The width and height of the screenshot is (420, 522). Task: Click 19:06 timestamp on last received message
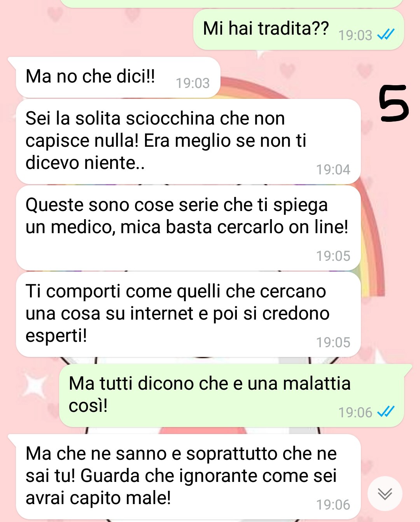tap(333, 505)
